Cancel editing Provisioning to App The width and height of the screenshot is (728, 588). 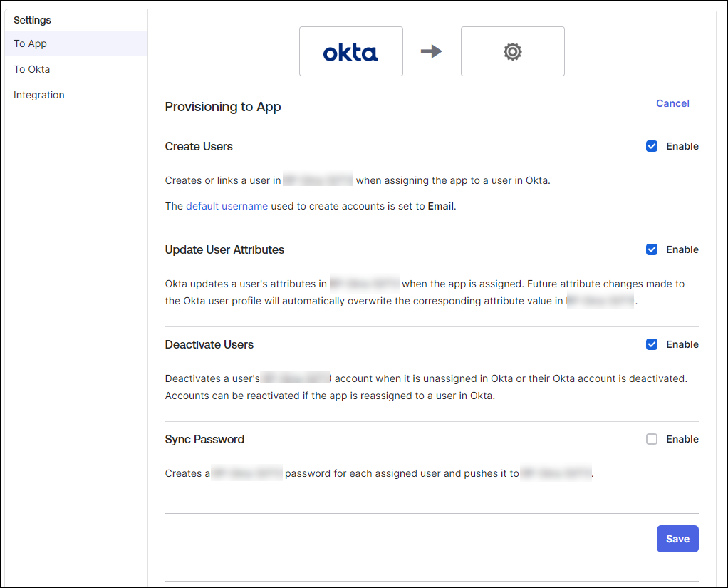click(672, 103)
